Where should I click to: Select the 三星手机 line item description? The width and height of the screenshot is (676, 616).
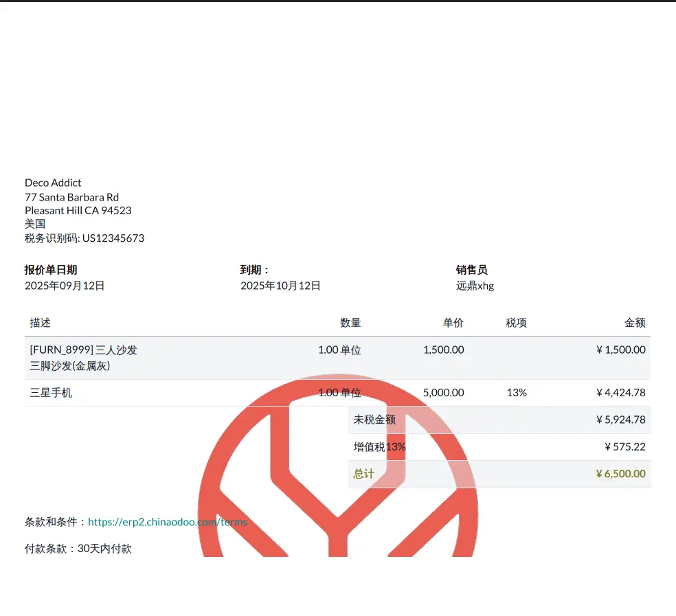(51, 393)
